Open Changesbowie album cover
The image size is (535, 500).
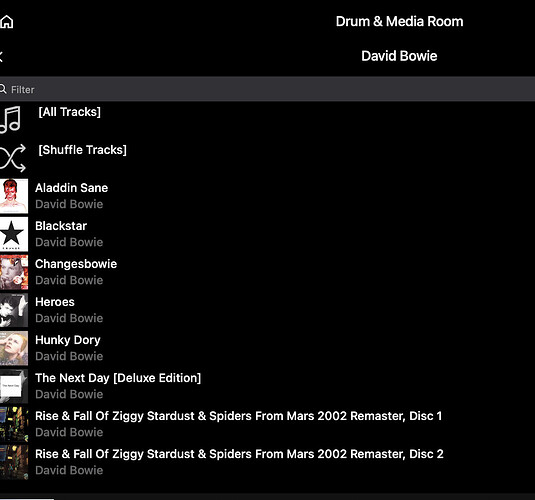point(14,272)
